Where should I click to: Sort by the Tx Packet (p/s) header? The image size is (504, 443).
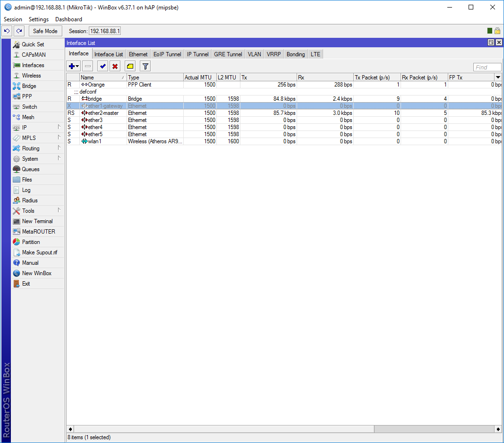(x=377, y=78)
